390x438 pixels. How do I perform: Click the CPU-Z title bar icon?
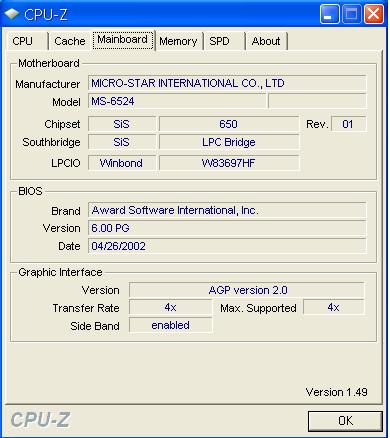pos(12,14)
